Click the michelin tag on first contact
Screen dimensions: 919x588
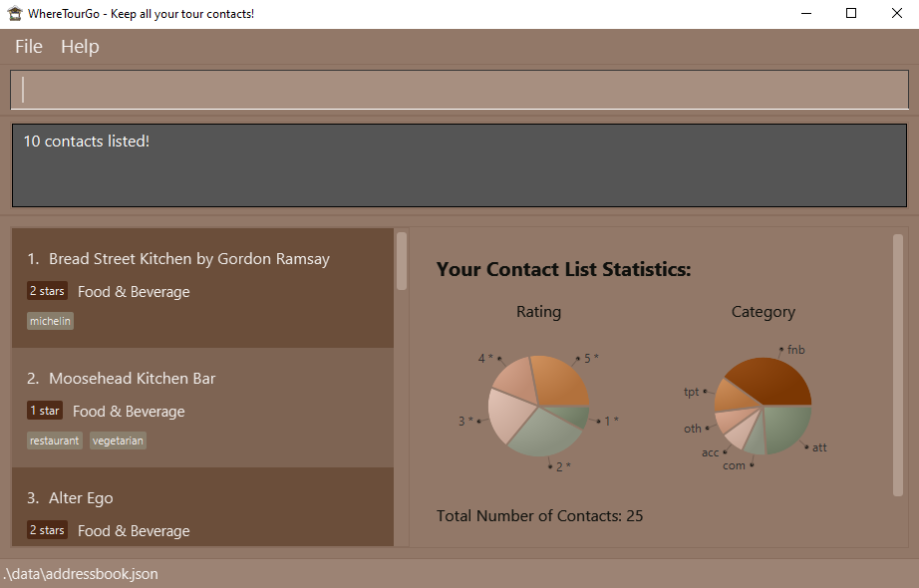(50, 321)
